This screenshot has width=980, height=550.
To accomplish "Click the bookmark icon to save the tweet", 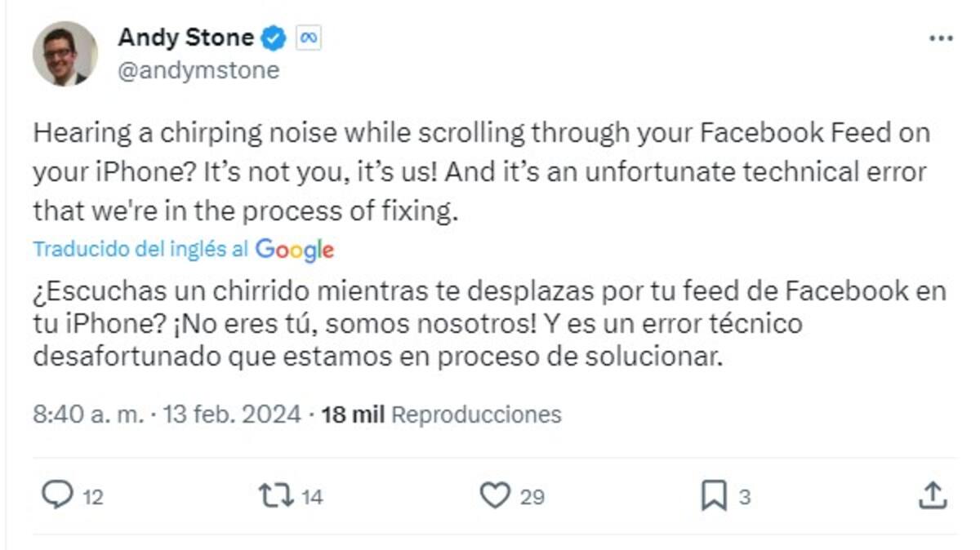I will 715,495.
